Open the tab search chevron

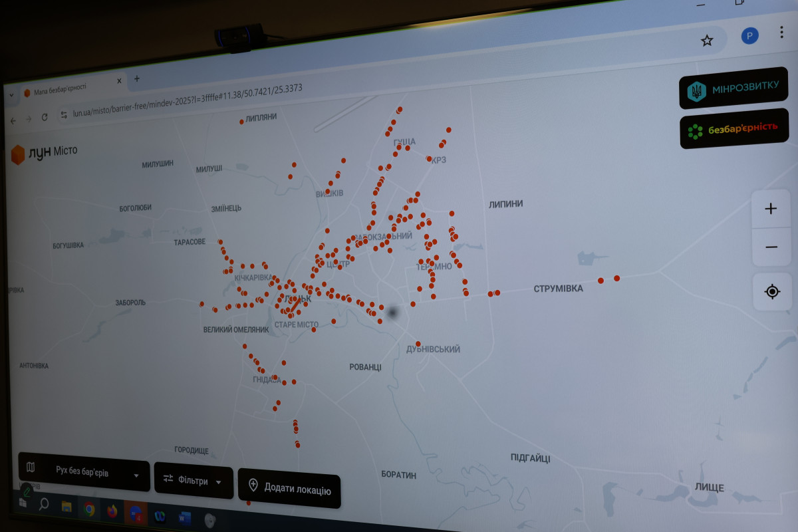pyautogui.click(x=11, y=95)
